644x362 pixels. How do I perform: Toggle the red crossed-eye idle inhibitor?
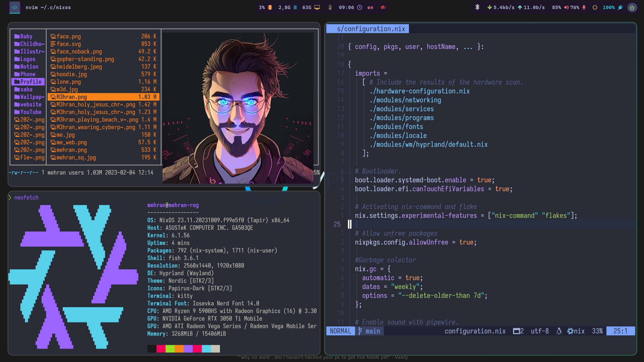click(x=383, y=8)
